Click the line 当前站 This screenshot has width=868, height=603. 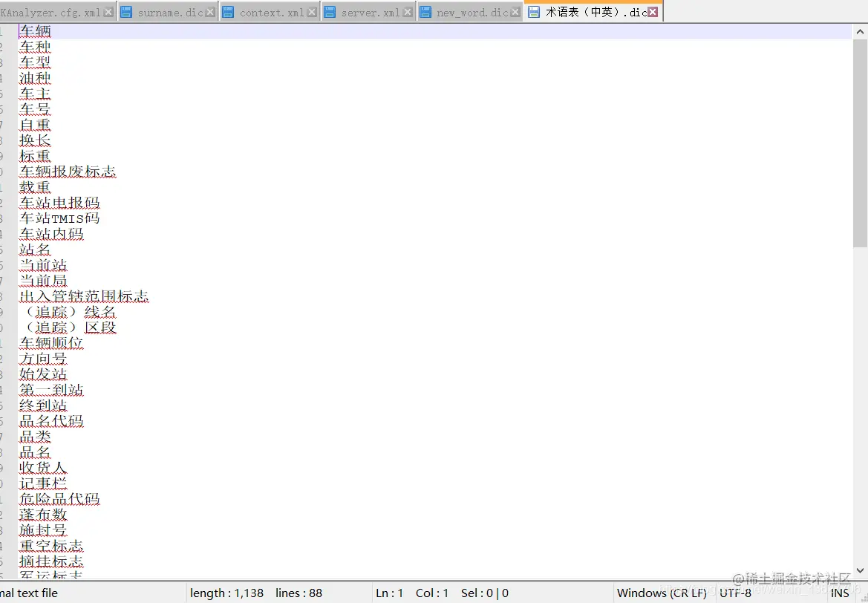coord(43,265)
